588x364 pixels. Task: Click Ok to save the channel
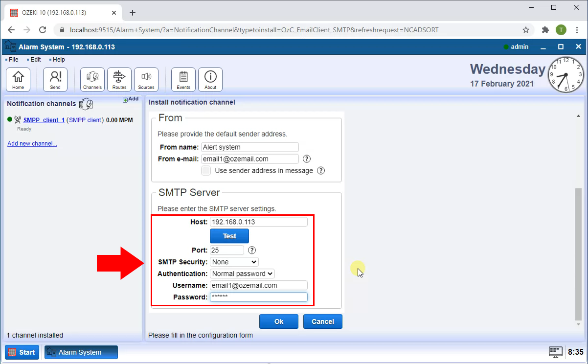click(278, 321)
